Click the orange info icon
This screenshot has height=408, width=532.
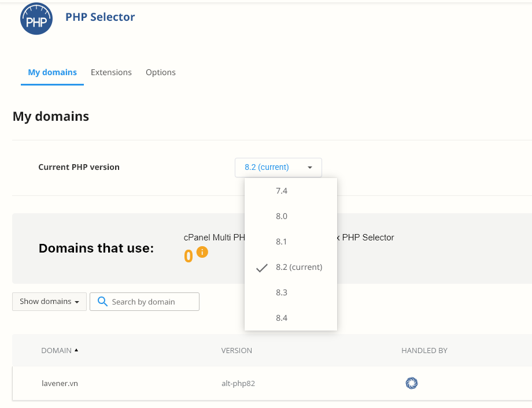tap(202, 252)
